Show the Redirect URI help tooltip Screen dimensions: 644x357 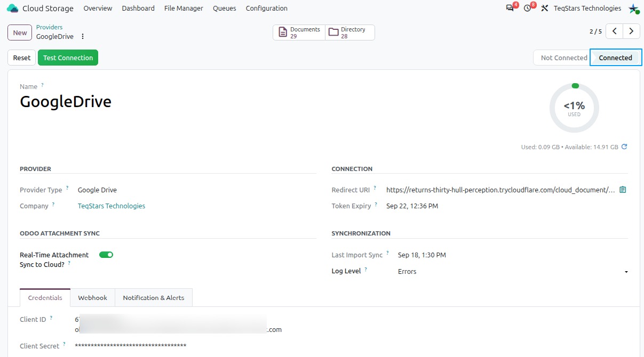point(375,188)
